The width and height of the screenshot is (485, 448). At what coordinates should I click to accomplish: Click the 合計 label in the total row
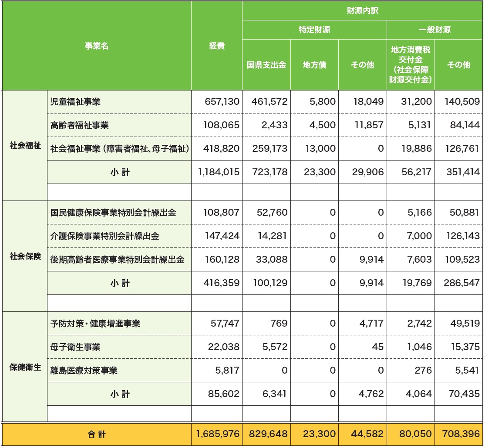click(97, 435)
